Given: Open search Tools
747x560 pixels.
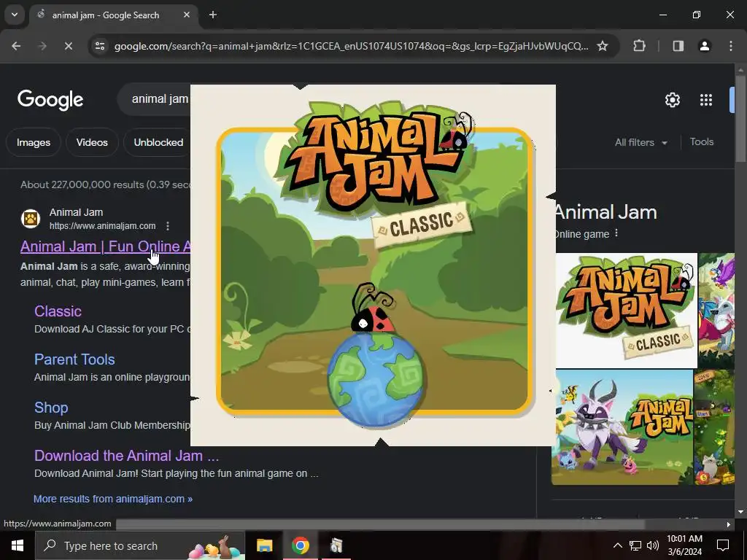Looking at the screenshot, I should (701, 142).
